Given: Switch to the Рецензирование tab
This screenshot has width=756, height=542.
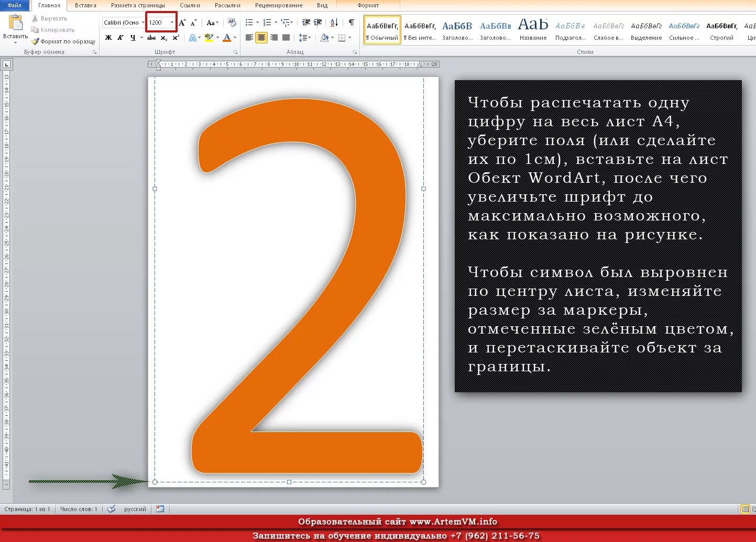Looking at the screenshot, I should [x=279, y=5].
